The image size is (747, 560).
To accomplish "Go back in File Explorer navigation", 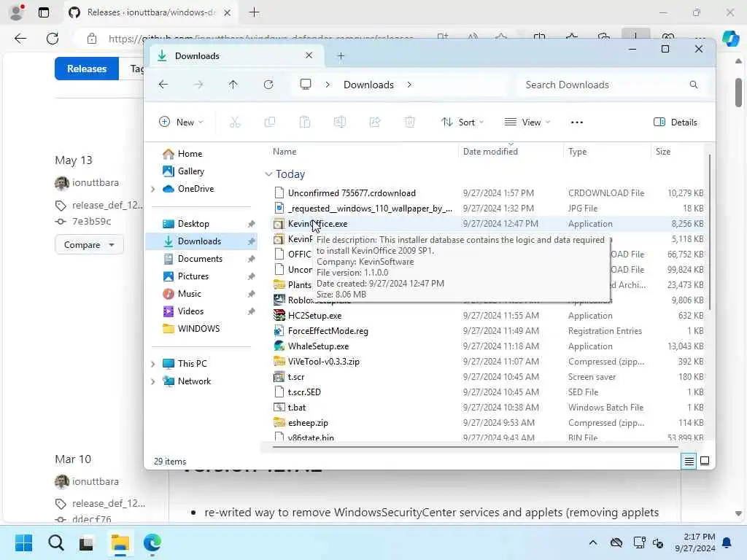I will pos(163,85).
